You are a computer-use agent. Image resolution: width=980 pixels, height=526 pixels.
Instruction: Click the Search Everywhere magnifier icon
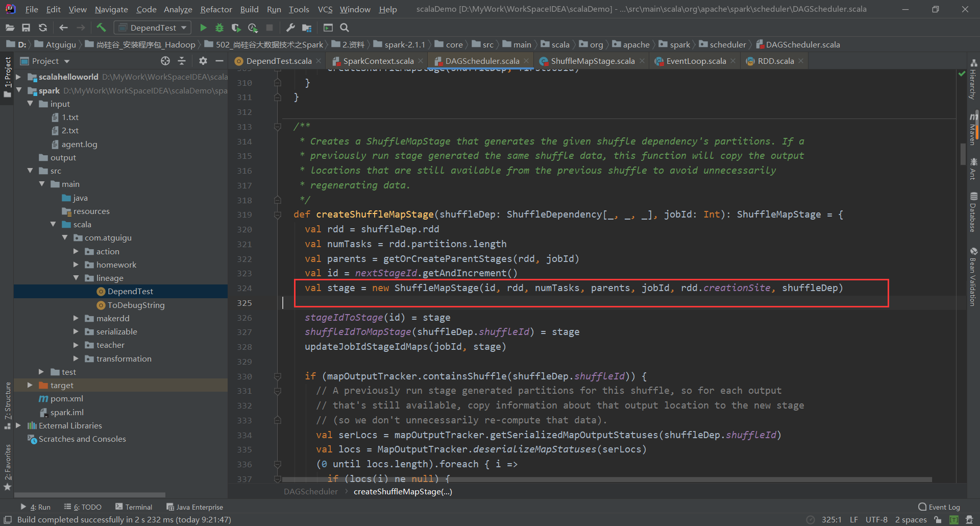coord(345,28)
